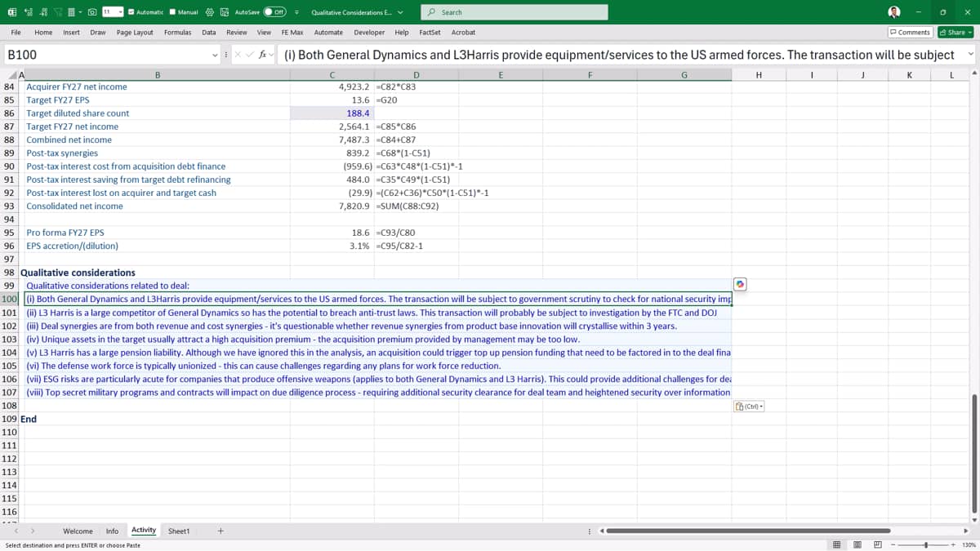
Task: Click the previous sheet navigation arrow
Action: (18, 531)
